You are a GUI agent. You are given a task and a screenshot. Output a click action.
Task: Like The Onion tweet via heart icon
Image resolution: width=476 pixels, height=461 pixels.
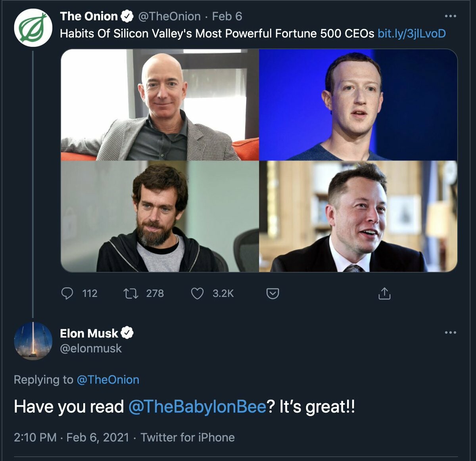197,293
